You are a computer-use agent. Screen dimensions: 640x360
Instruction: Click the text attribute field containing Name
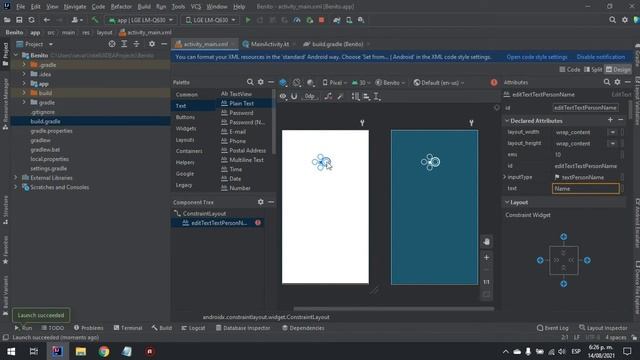585,189
